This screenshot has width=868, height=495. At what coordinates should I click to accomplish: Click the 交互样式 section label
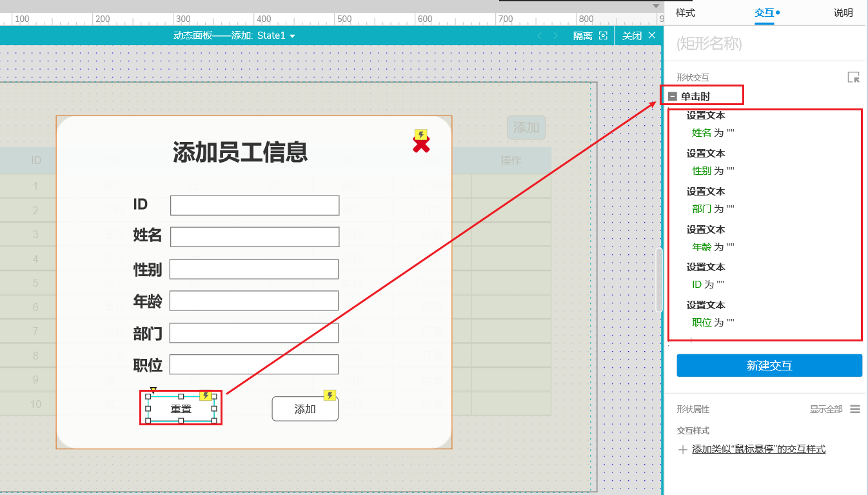(x=693, y=430)
